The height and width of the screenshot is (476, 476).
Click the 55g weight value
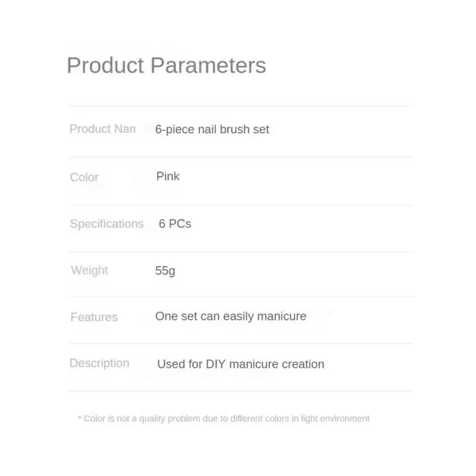(x=165, y=271)
